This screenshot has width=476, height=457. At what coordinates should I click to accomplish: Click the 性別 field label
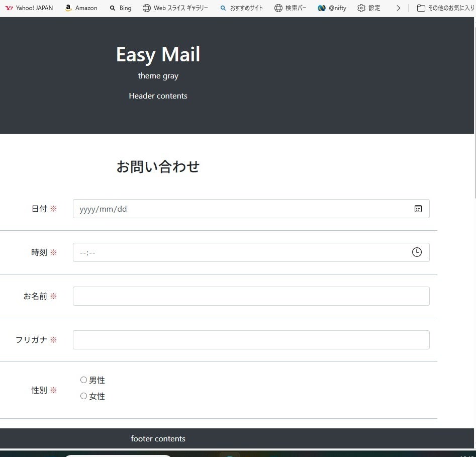[x=39, y=390]
